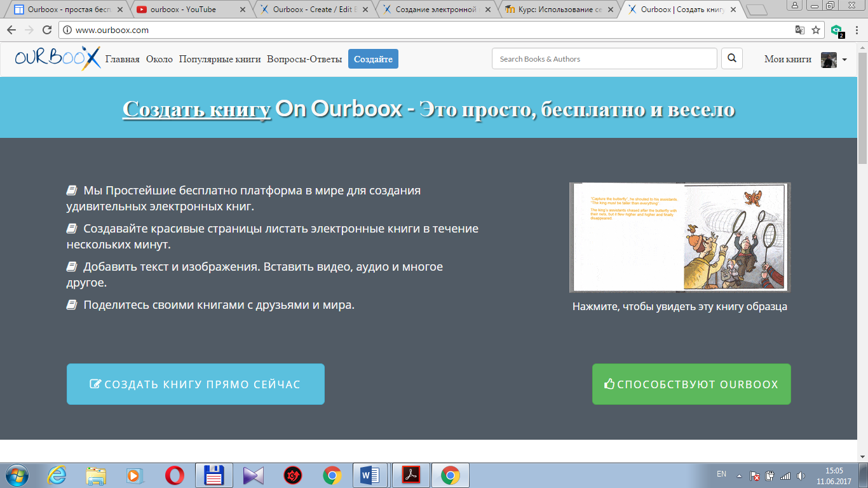Click the browser forward arrow
This screenshot has width=868, height=488.
pos(29,30)
